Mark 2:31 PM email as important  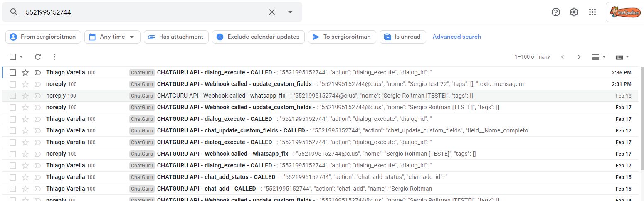tap(37, 84)
